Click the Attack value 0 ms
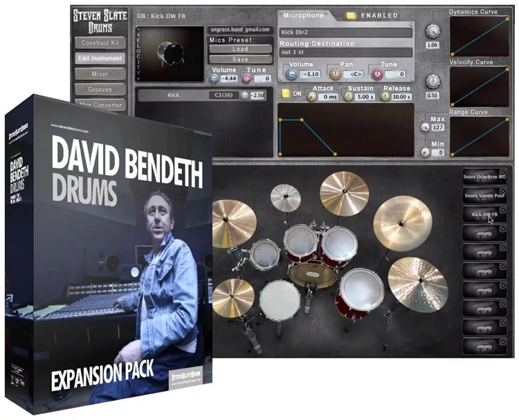The image size is (519, 420). [x=328, y=97]
